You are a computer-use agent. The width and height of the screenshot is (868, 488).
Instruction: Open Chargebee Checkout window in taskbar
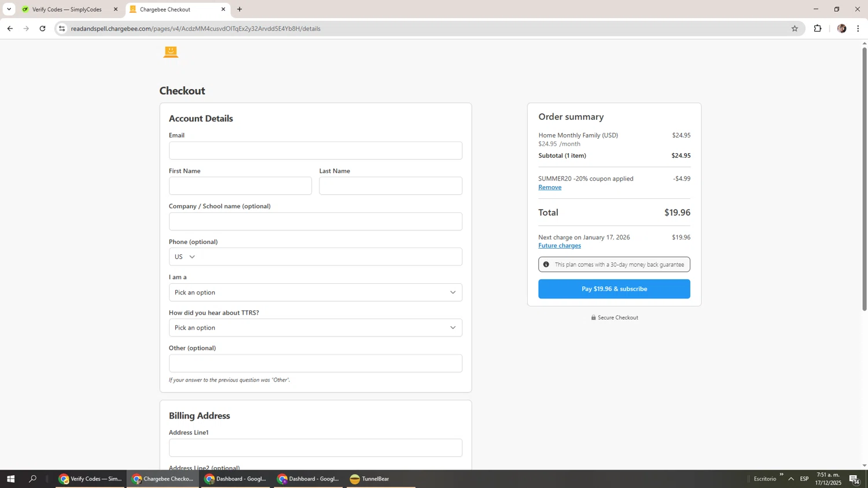point(163,479)
